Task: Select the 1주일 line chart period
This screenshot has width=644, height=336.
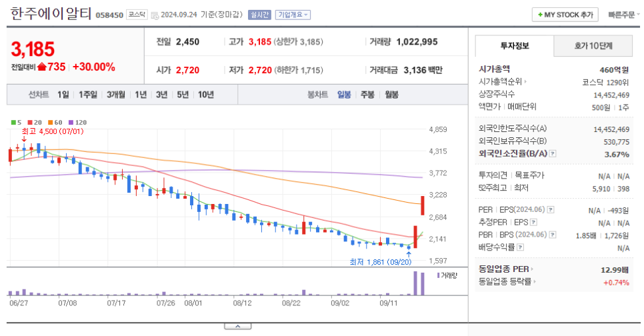Action: tap(88, 95)
